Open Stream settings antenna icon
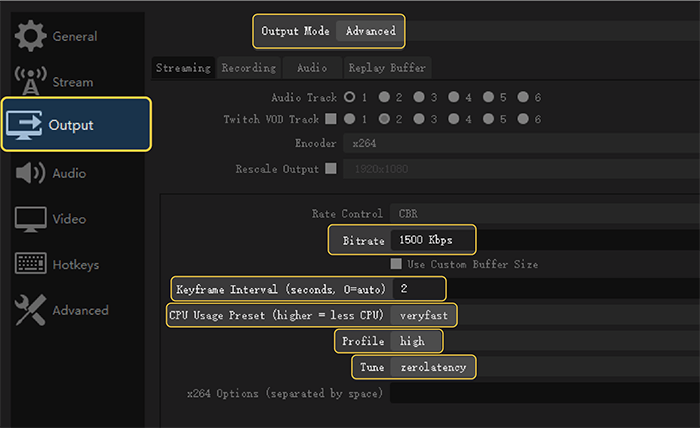This screenshot has width=700, height=428. (x=30, y=81)
